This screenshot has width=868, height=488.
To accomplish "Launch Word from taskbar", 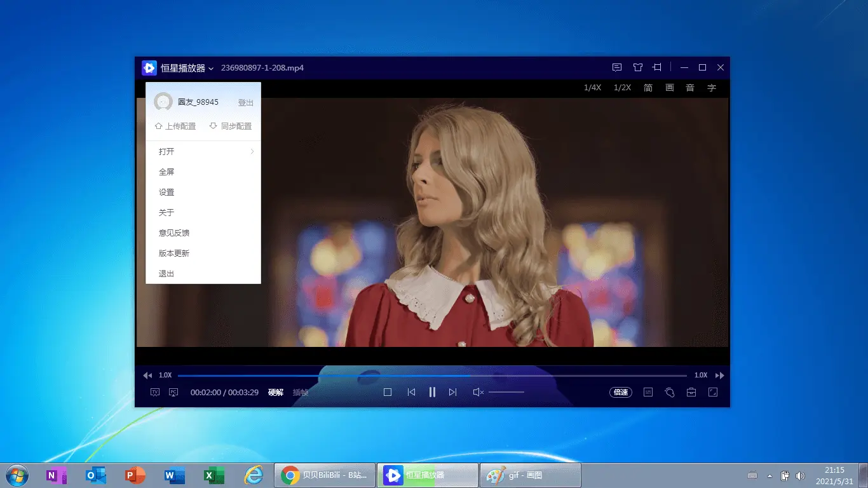I will click(174, 475).
